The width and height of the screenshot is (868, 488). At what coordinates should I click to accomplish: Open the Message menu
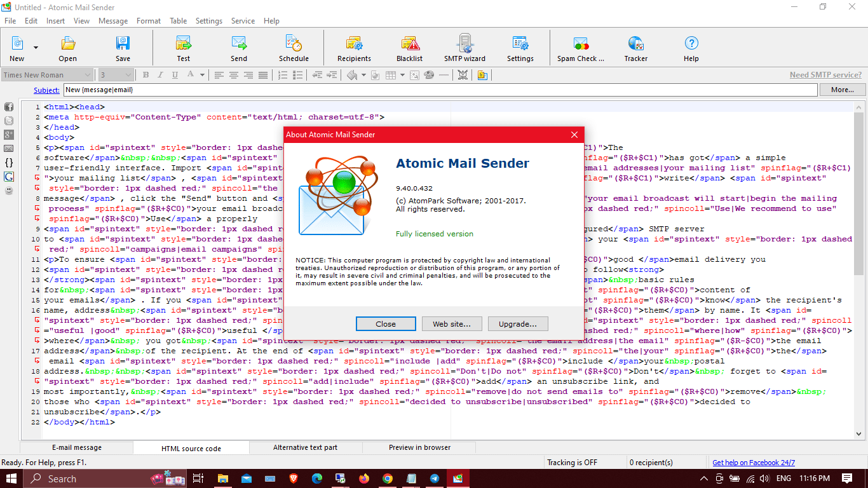113,21
